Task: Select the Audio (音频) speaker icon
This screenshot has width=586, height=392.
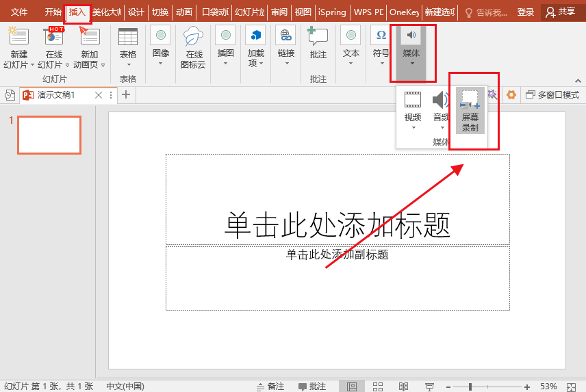Action: point(441,100)
